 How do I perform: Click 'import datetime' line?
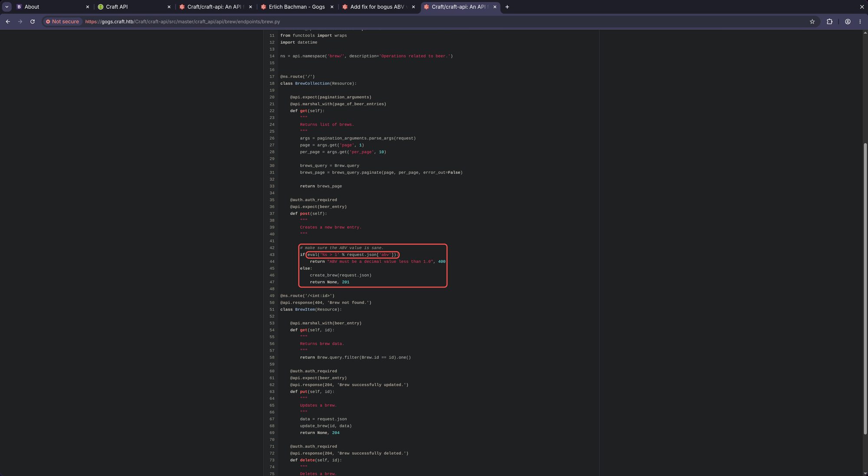[299, 43]
